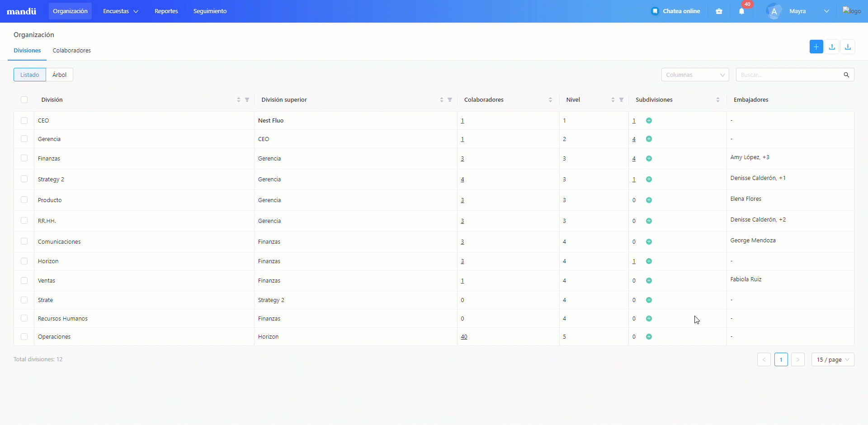Filter the Nivel column
Image resolution: width=868 pixels, height=425 pixels.
621,100
